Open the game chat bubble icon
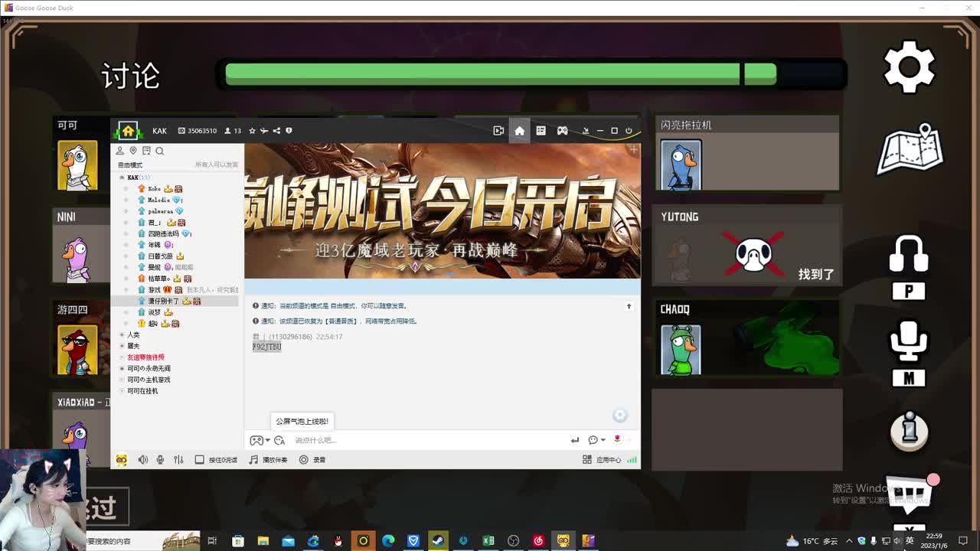Screen dimensions: 980x551 coord(910,495)
